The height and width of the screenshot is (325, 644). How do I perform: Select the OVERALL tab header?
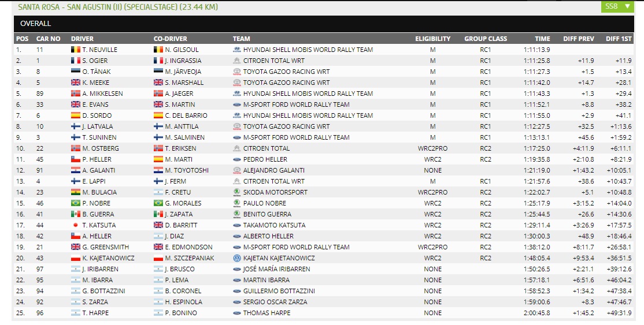coord(36,24)
